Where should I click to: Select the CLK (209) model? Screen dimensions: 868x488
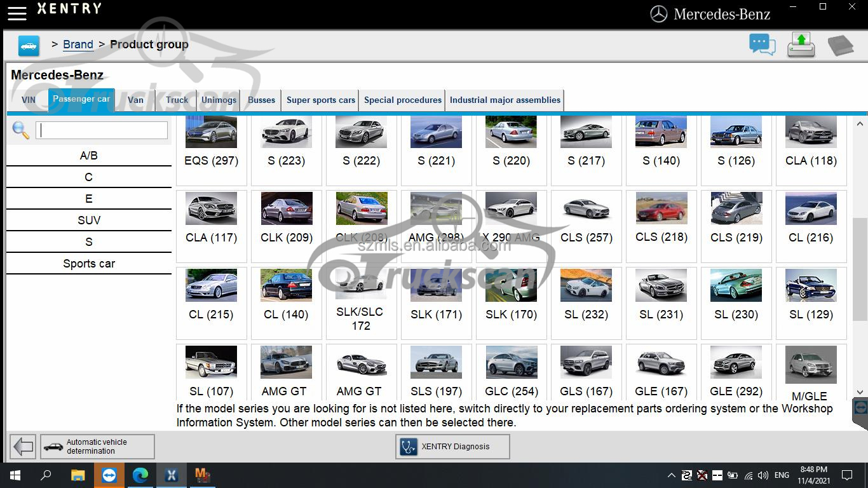click(287, 226)
